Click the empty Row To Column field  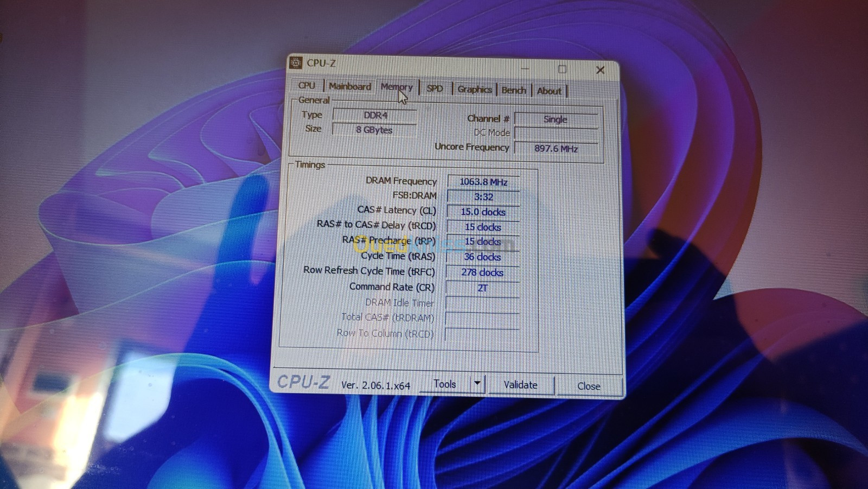point(482,335)
